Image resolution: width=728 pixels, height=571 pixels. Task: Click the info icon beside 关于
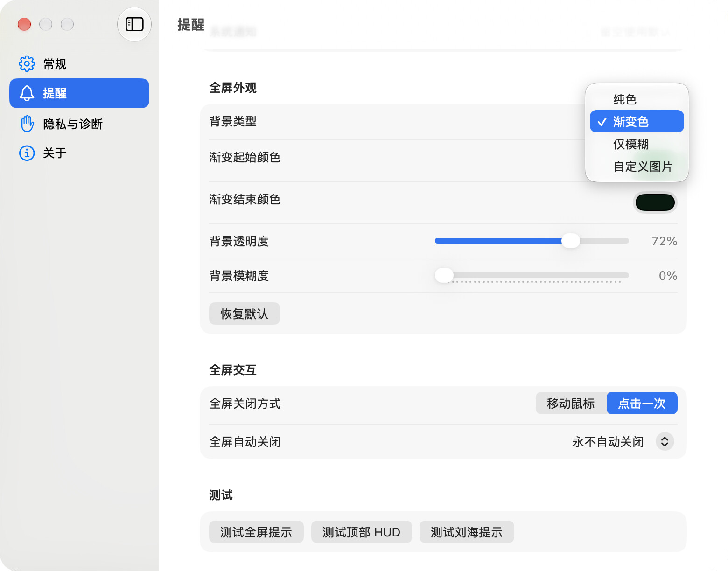(x=27, y=153)
